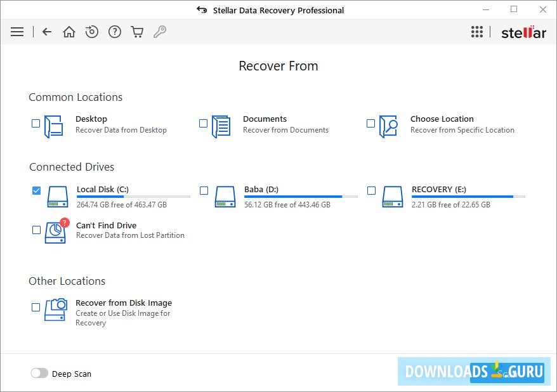
Task: Toggle the Deep Scan switch
Action: pos(39,374)
